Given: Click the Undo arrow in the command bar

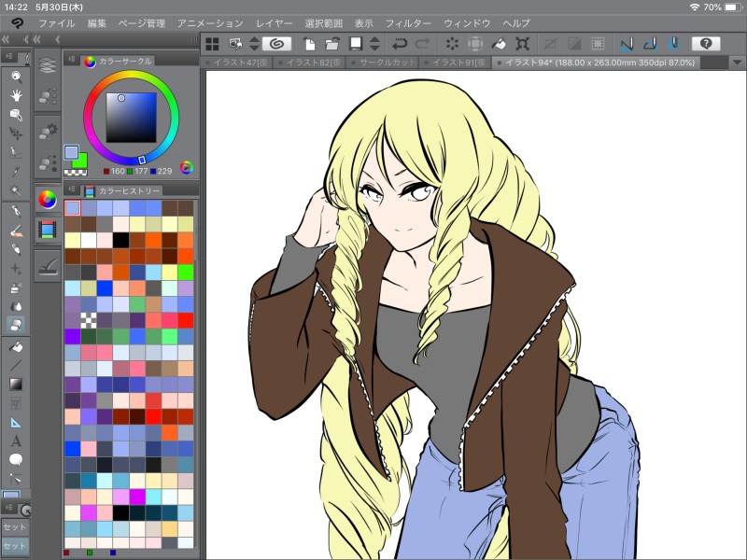Looking at the screenshot, I should click(x=401, y=43).
